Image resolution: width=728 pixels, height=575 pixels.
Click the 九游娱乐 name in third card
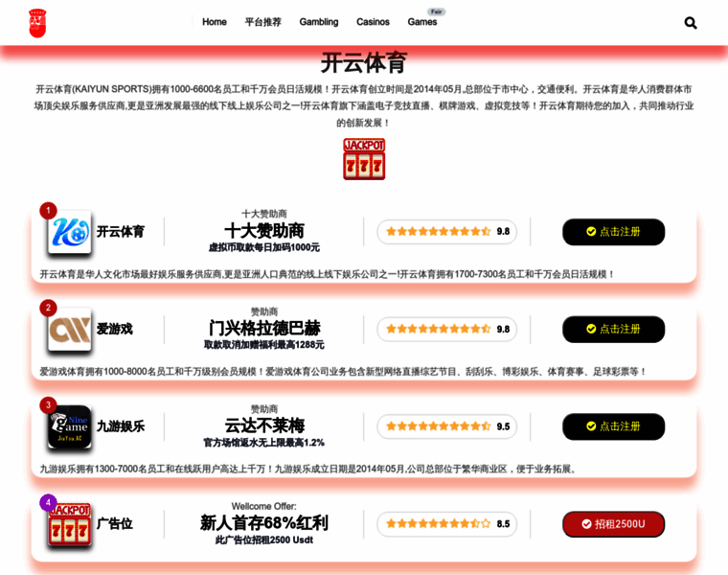121,426
